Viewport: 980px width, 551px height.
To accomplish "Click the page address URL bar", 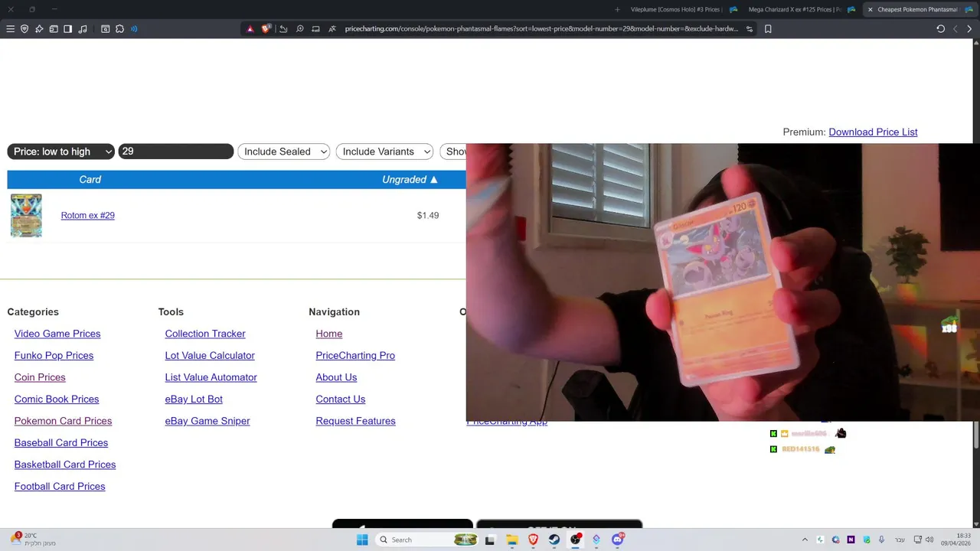I will 541,29.
